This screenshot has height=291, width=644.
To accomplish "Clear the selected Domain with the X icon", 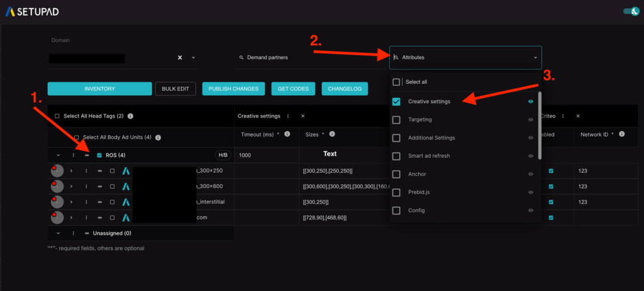I will 180,57.
